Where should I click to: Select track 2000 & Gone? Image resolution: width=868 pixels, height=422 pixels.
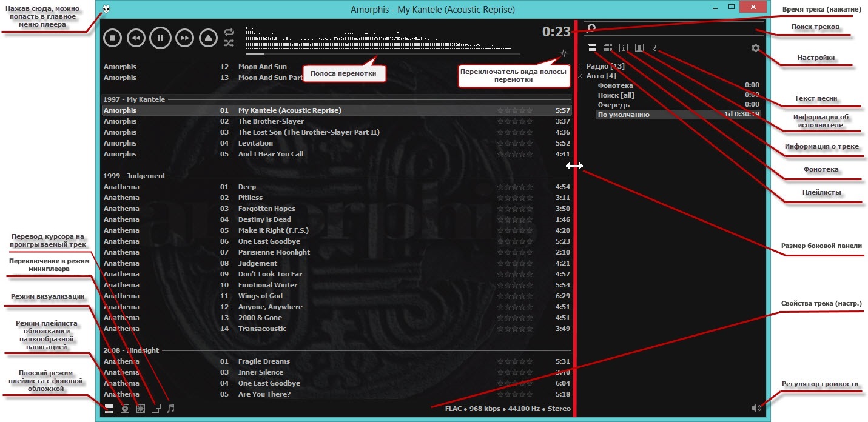point(337,318)
